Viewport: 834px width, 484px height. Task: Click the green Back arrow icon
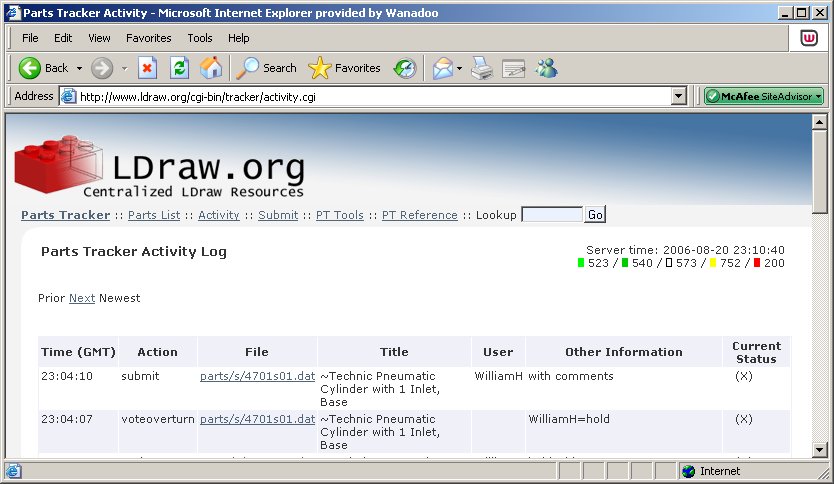click(x=29, y=68)
